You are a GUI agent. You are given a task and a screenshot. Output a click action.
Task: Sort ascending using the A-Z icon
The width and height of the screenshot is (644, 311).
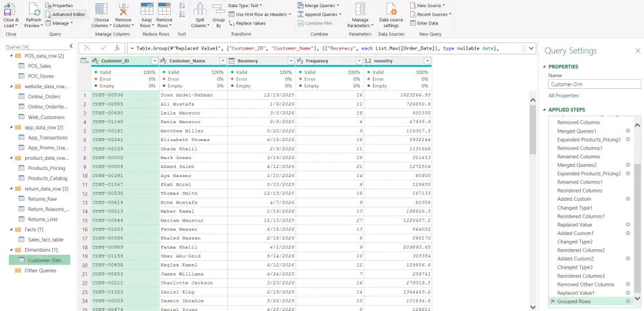[x=182, y=6]
